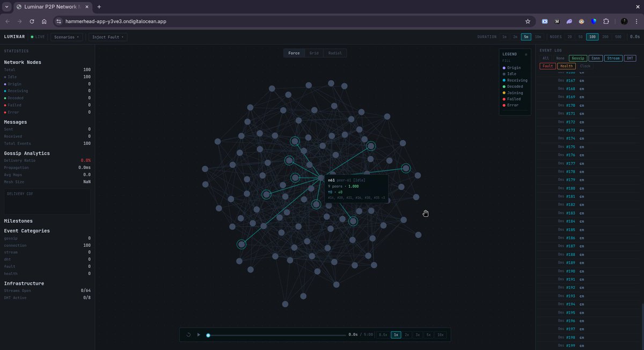644x350 pixels.
Task: Restart the simulation with the reset icon
Action: 188,334
